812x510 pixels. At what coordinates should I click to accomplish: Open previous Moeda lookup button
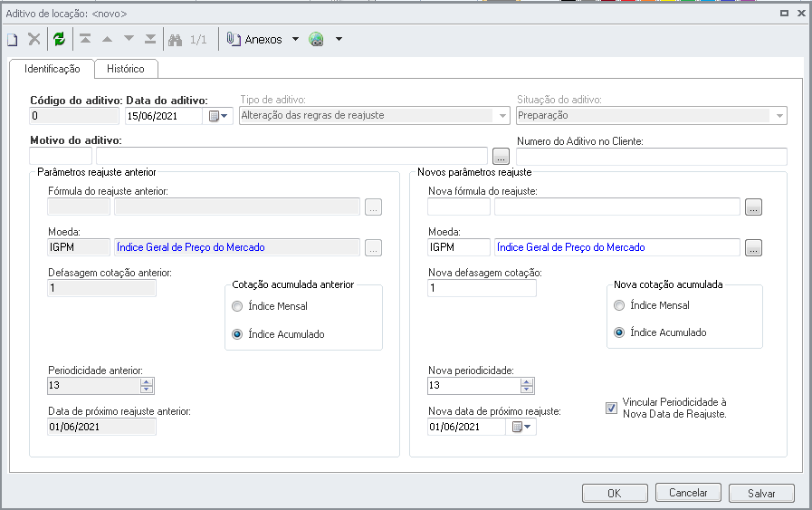coord(373,247)
